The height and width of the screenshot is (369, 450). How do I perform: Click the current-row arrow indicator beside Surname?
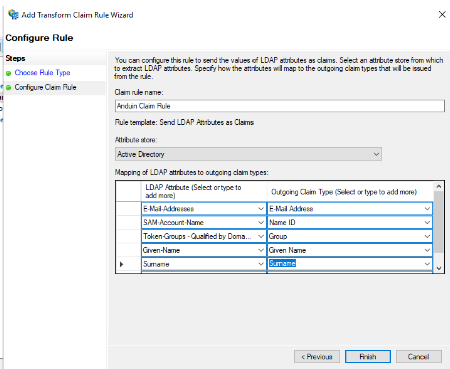point(122,264)
